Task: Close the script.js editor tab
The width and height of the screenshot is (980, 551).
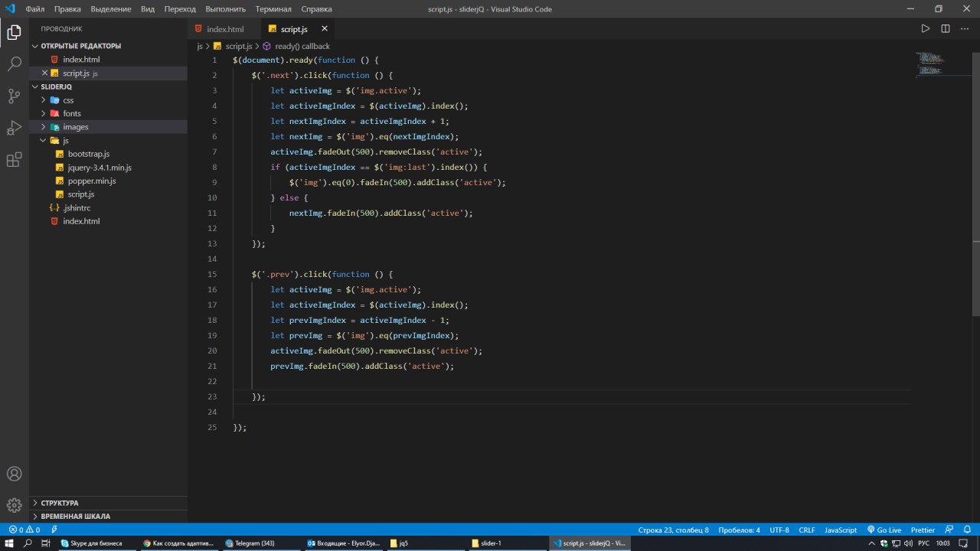Action: point(325,29)
